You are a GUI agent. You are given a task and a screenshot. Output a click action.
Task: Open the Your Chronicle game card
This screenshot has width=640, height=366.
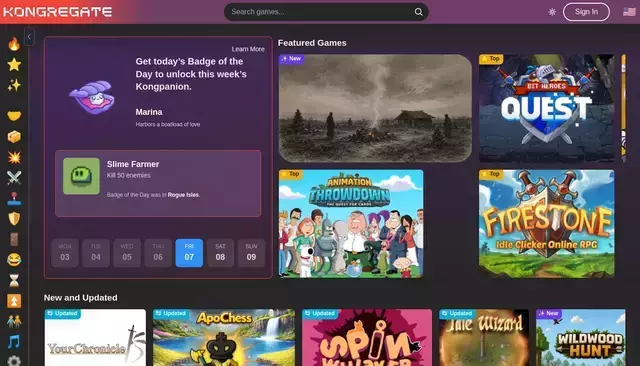coord(95,337)
